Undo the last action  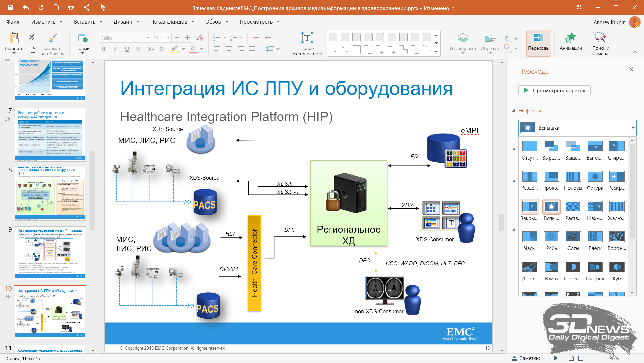coord(26,7)
